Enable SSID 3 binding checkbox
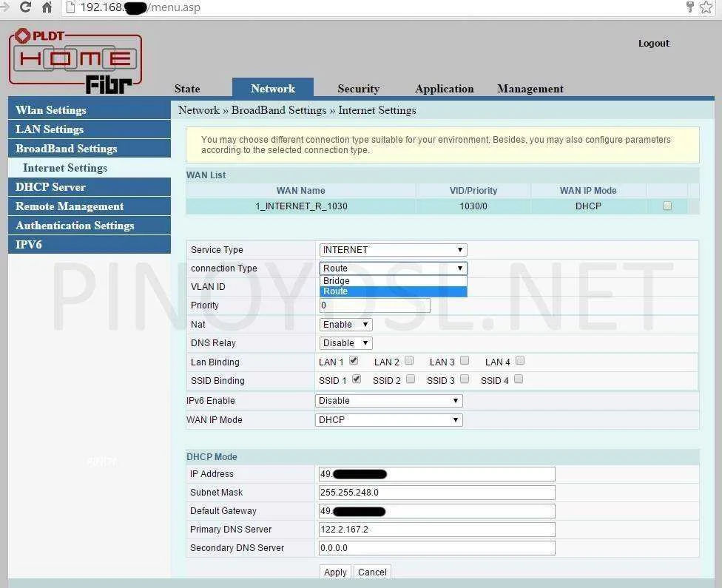The width and height of the screenshot is (722, 588). [465, 379]
